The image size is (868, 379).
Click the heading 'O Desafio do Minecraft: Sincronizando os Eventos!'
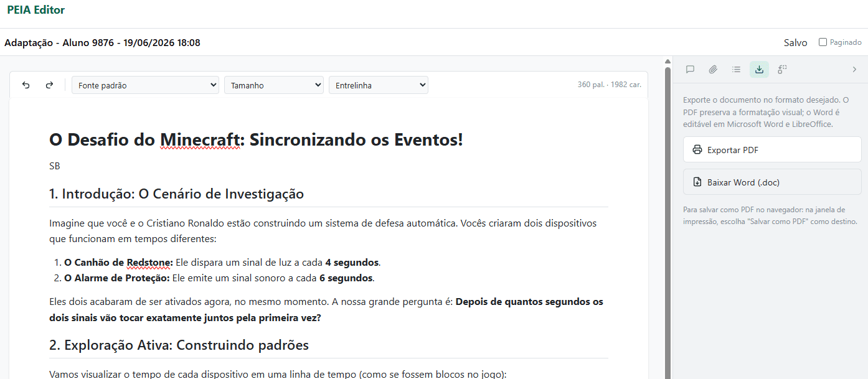(x=256, y=139)
